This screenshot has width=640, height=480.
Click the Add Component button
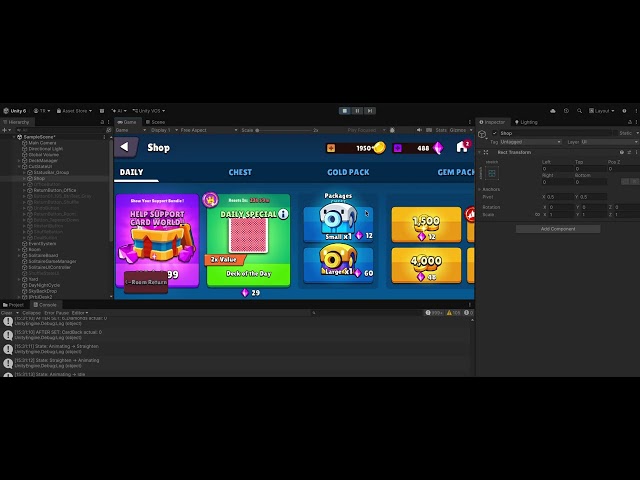(558, 229)
